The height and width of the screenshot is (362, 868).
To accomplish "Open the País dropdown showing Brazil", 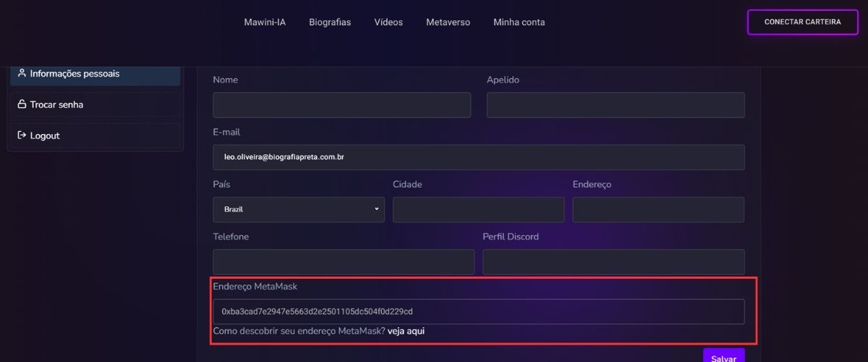I will pyautogui.click(x=299, y=209).
